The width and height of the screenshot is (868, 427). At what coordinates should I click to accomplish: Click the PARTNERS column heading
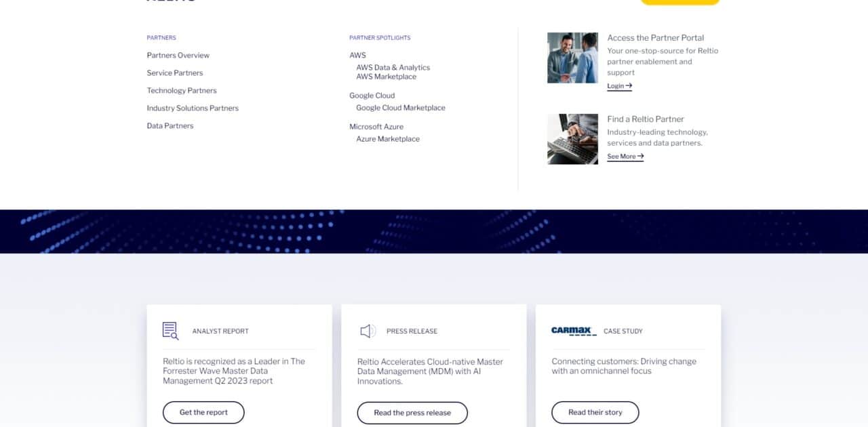(x=161, y=38)
